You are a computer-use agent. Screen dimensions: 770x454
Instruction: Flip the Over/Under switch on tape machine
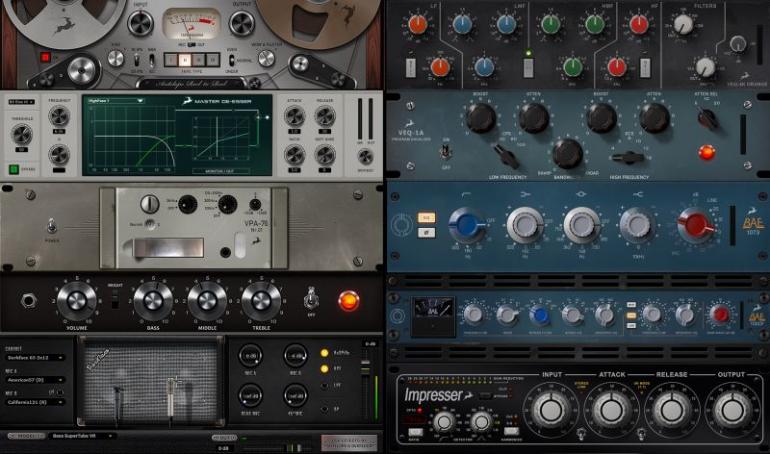[x=231, y=60]
